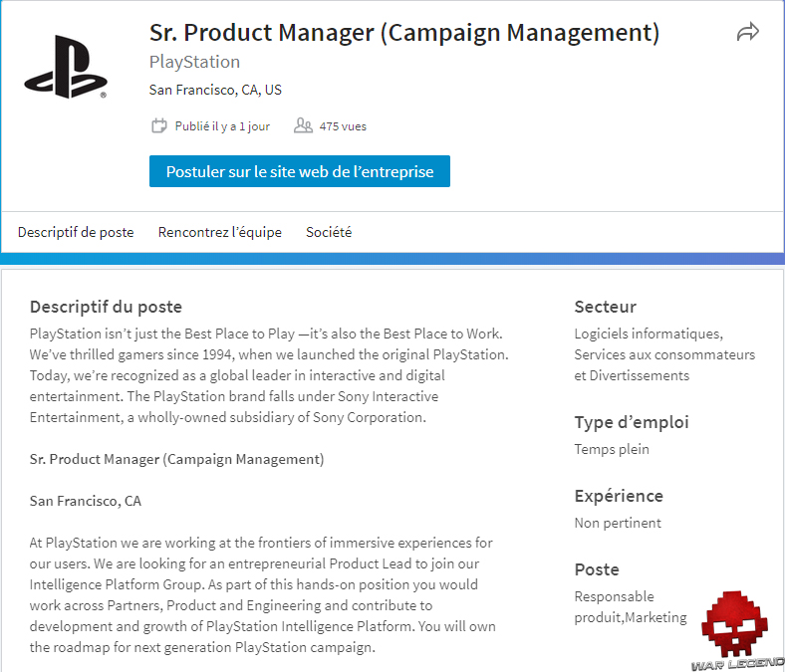Image resolution: width=785 pixels, height=672 pixels.
Task: Click the Sr. Product Manager job title heading
Action: [404, 32]
